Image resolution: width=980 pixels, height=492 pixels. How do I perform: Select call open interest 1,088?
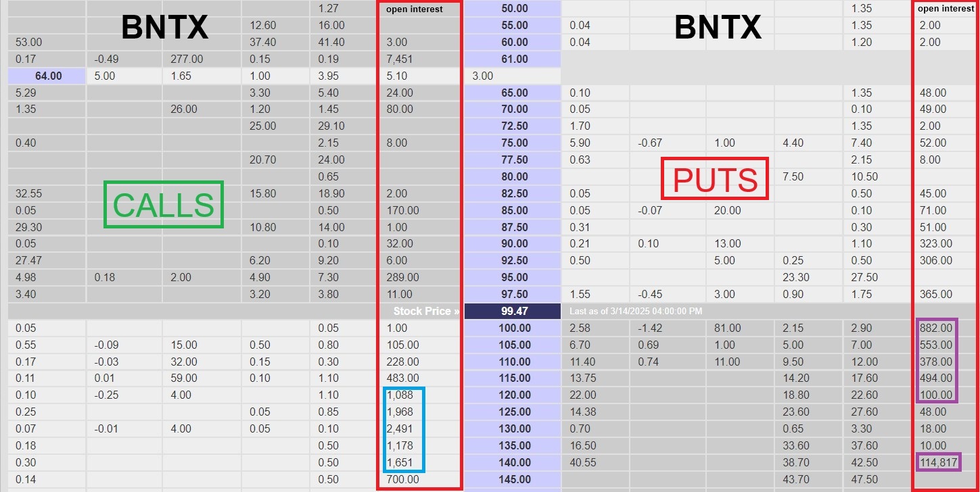coord(400,395)
